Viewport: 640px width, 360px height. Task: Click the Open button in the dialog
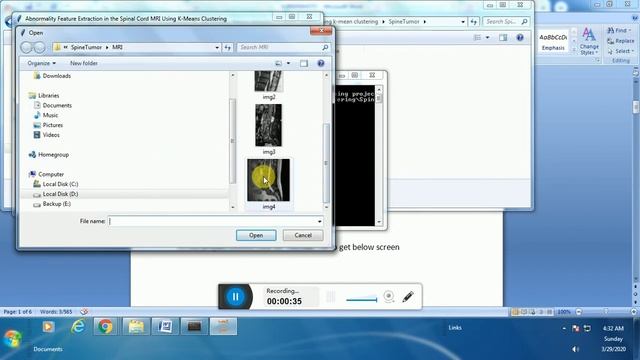pyautogui.click(x=256, y=235)
